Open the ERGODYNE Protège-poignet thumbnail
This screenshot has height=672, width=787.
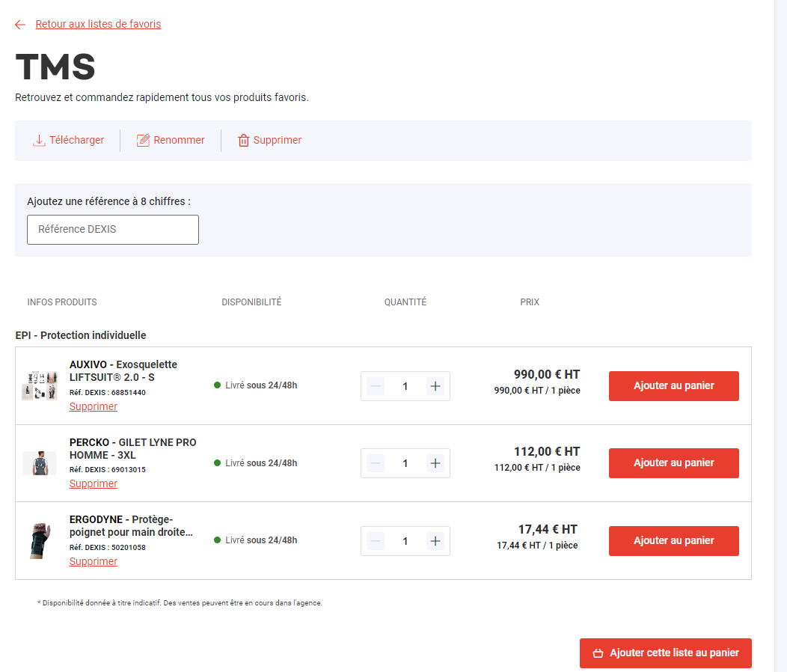[40, 541]
